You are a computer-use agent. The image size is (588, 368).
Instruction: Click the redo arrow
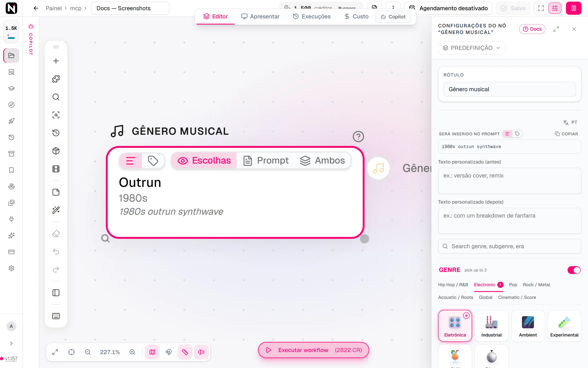(56, 269)
